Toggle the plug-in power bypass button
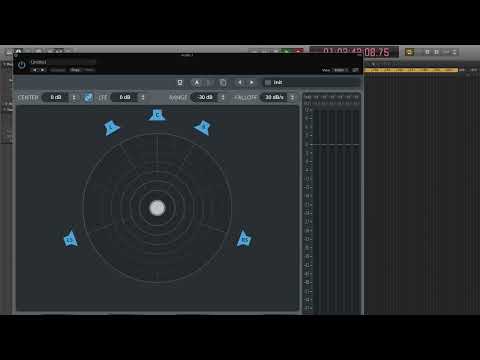Viewport: 480px width, 360px height. [x=22, y=65]
